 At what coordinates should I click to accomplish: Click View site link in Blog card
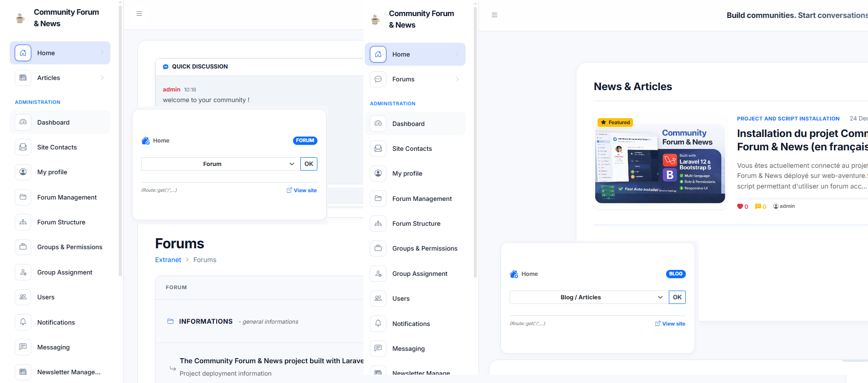pos(670,324)
